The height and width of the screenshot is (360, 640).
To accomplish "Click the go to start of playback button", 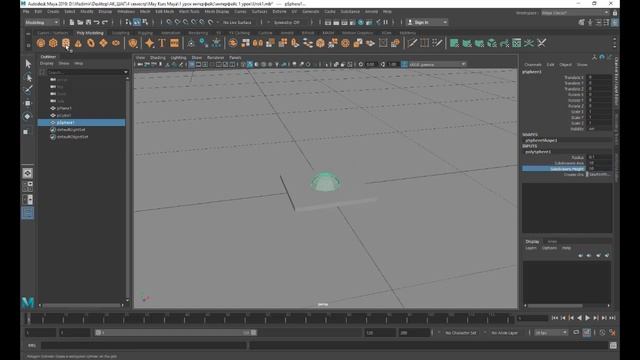I will pos(555,318).
